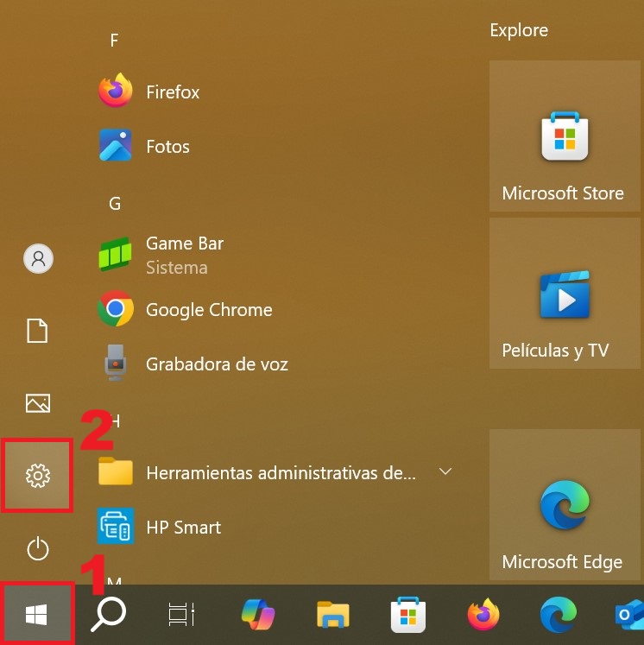Screen dimensions: 644x645
Task: Open Microsoft Store taskbar icon
Action: pyautogui.click(x=408, y=615)
